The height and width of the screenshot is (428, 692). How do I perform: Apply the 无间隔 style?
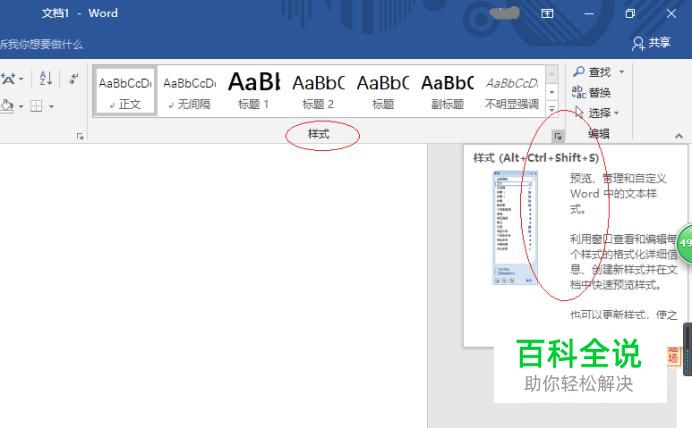pos(190,92)
